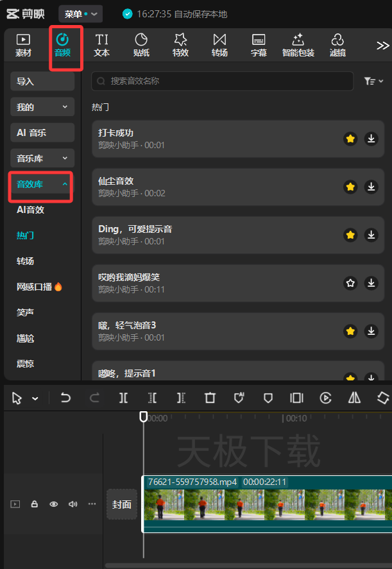Select the 转场 category in sidebar
The width and height of the screenshot is (392, 569).
25,261
